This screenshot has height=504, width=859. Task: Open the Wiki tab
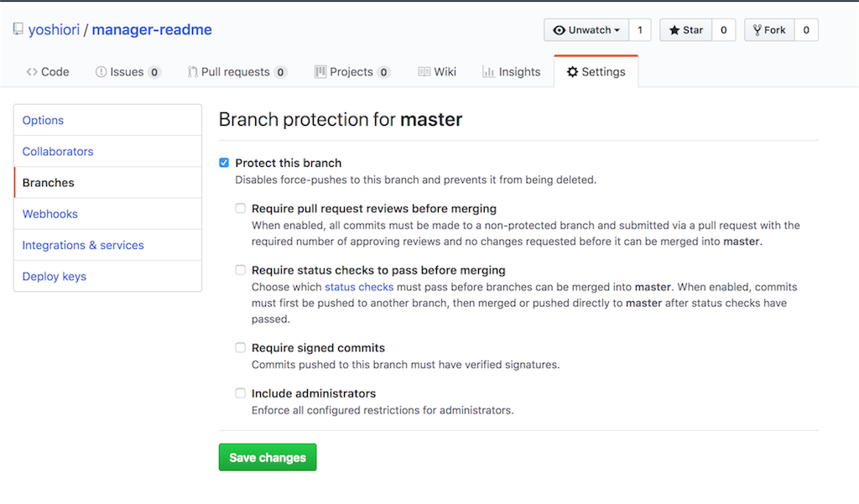(437, 72)
